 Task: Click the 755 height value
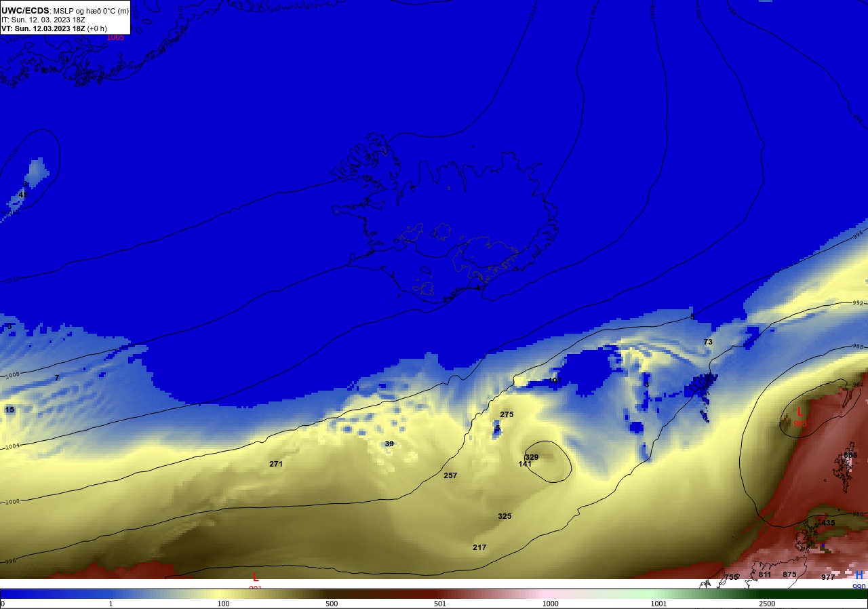[731, 577]
